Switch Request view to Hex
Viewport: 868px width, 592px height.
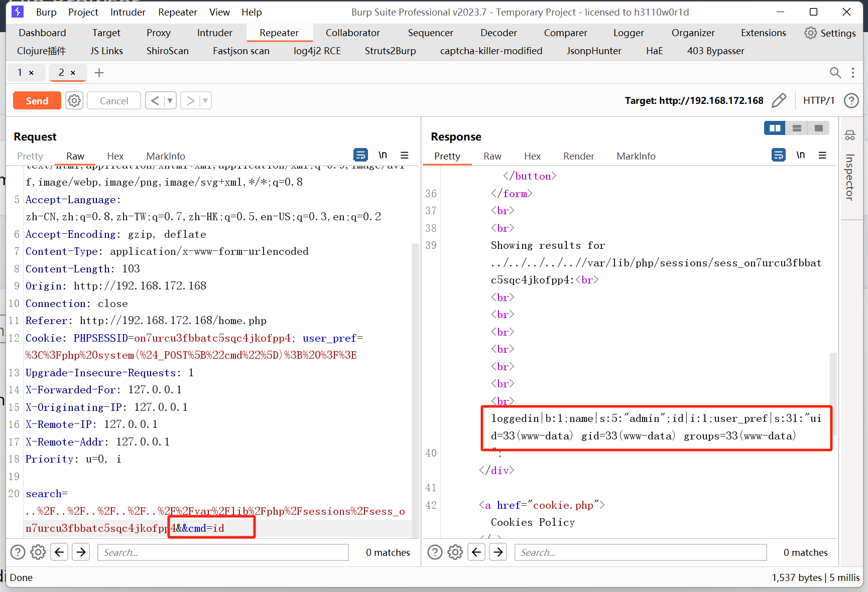115,156
